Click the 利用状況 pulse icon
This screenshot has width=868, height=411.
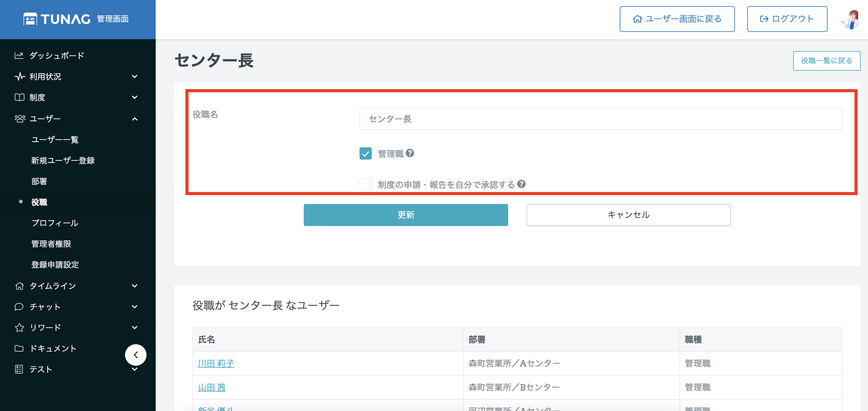(x=20, y=76)
